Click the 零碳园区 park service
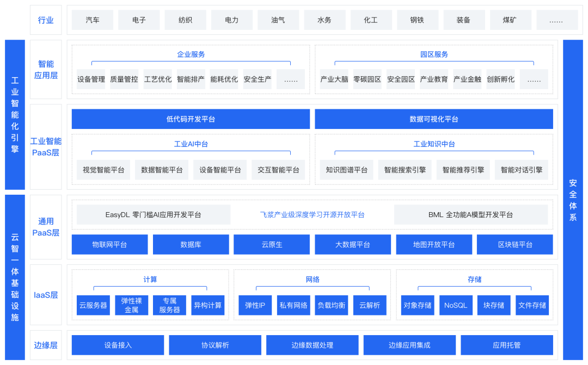This screenshot has width=588, height=365. click(367, 79)
